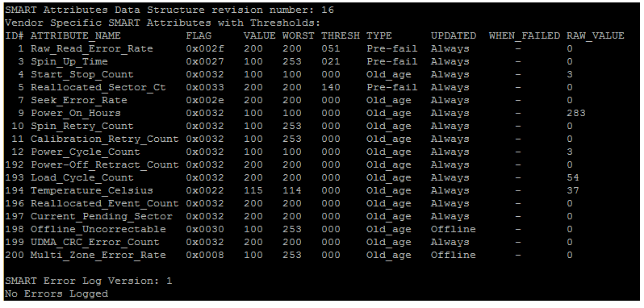Click the Reallocated_Sector_Ct threshold 140
Viewport: 644px width, 308px height.
pyautogui.click(x=331, y=87)
